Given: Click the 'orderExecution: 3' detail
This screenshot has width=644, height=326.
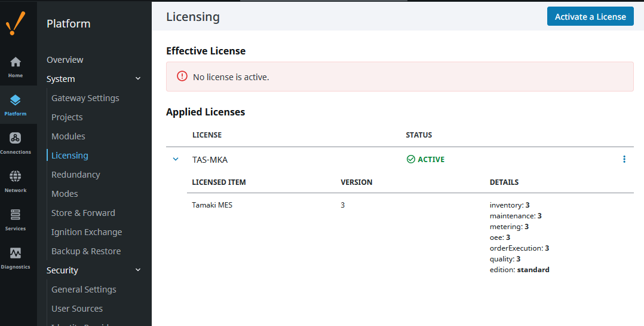Looking at the screenshot, I should (519, 248).
